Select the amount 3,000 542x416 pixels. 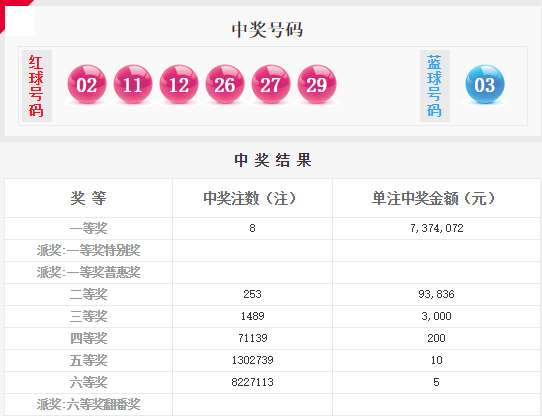pos(437,316)
